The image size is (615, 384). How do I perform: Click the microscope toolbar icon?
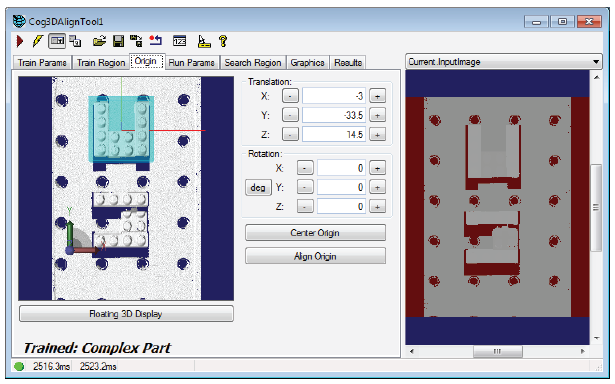coord(204,41)
